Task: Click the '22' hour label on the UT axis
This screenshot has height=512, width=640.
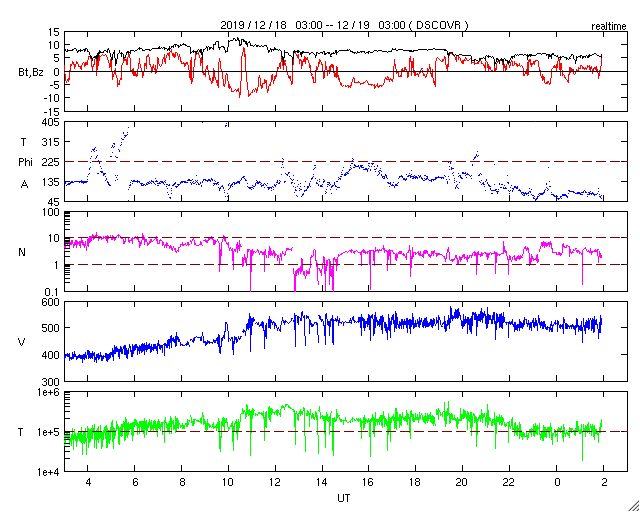Action: click(509, 482)
